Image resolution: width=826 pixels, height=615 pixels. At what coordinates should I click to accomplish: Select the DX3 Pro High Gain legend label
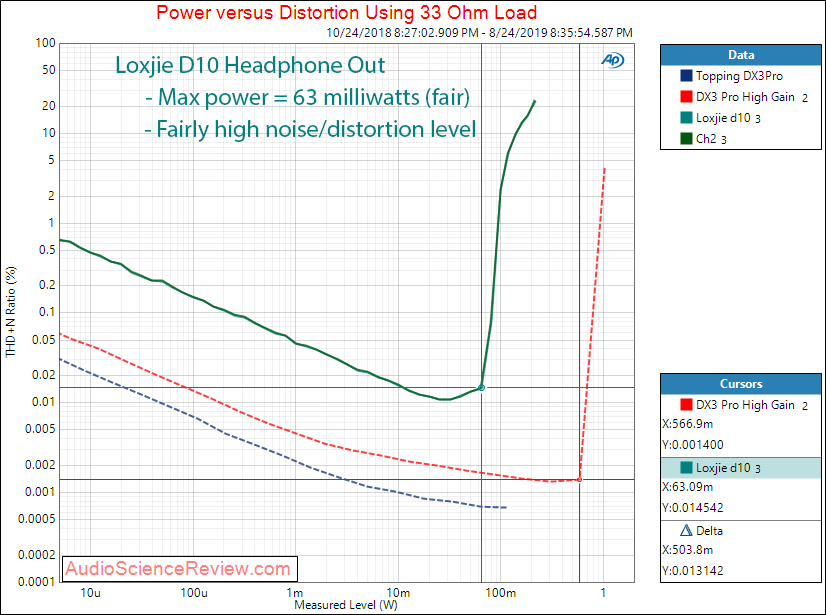coord(745,97)
